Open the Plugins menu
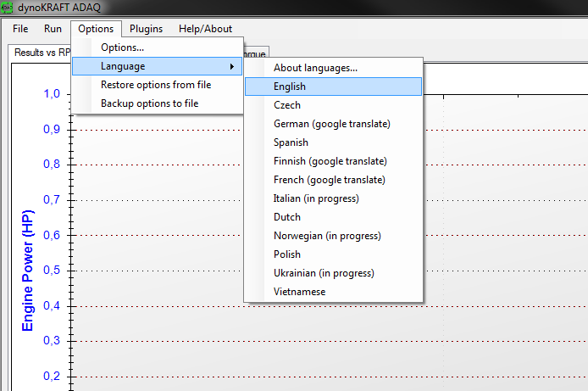This screenshot has width=588, height=391. coord(146,29)
